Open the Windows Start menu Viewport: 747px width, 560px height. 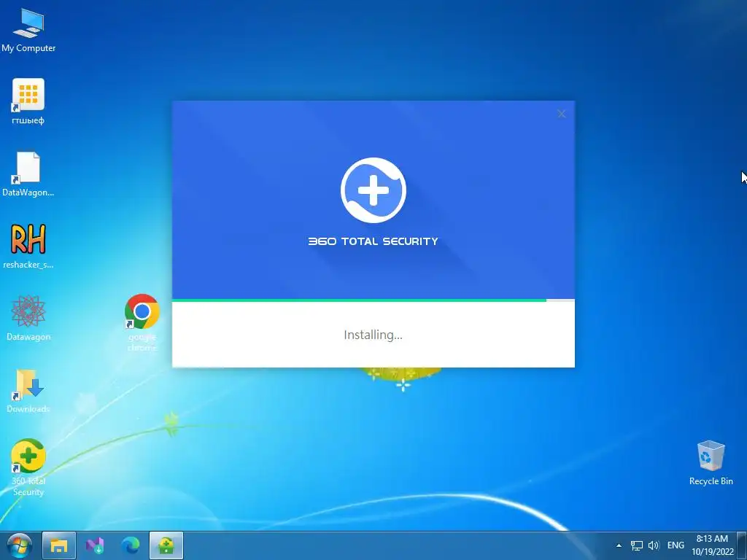20,545
